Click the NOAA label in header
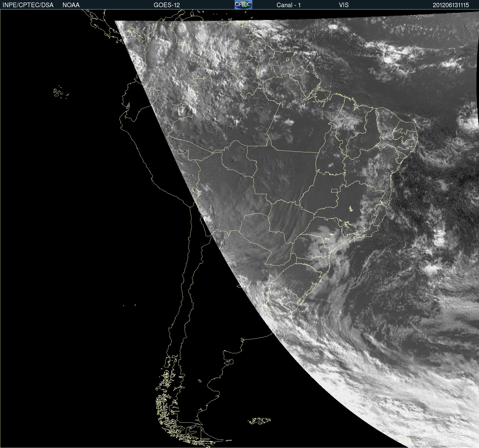The height and width of the screenshot is (448, 479). 71,5
